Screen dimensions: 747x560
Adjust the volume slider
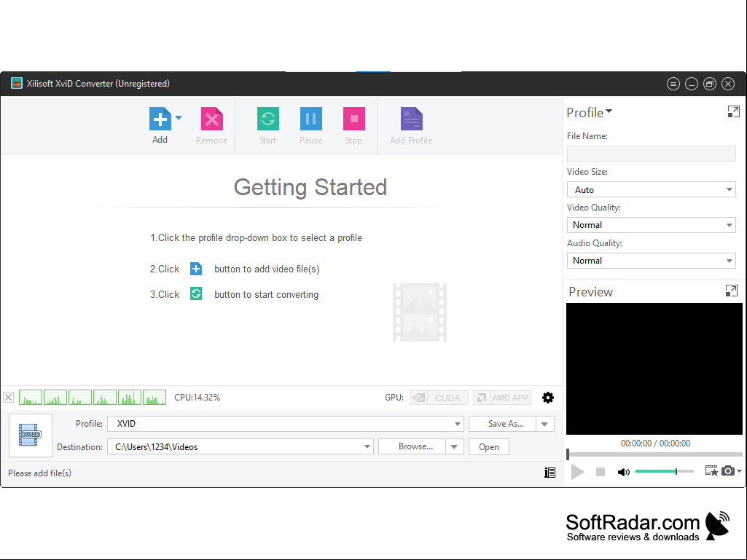664,471
